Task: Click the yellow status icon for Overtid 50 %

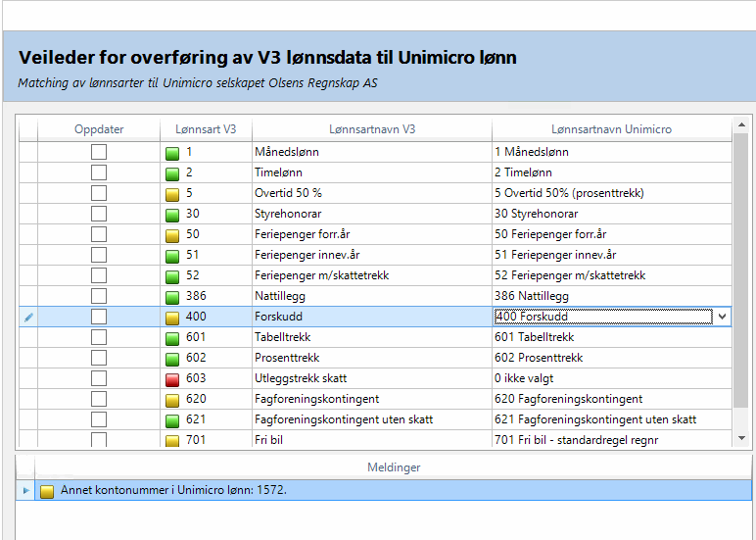Action: 172,194
